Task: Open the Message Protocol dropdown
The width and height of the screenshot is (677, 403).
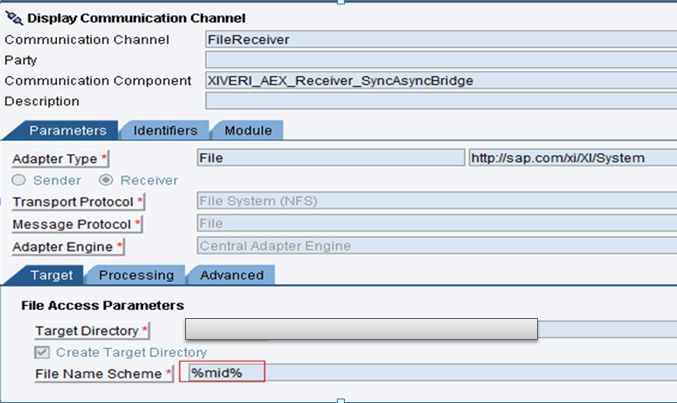Action: point(437,223)
